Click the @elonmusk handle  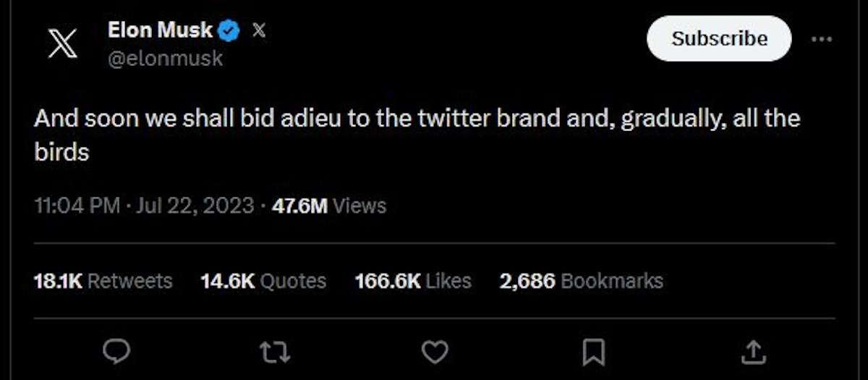(165, 59)
